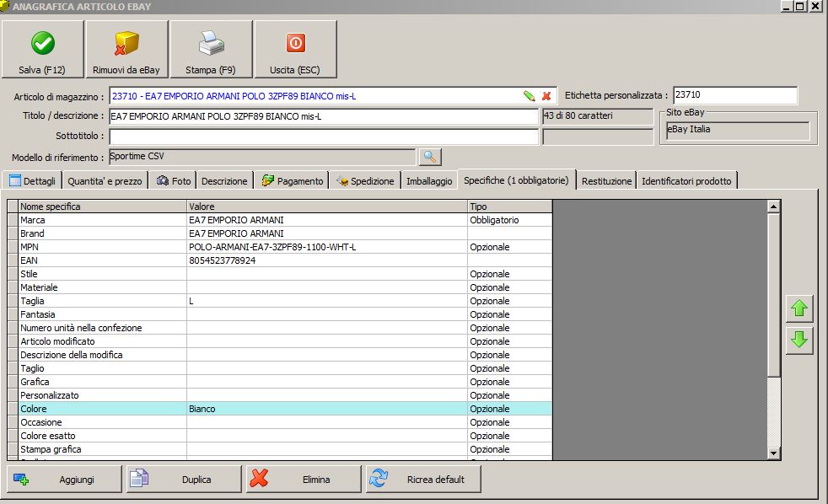The image size is (828, 504).
Task: Select Numero unità nella confezione row
Action: [x=285, y=328]
